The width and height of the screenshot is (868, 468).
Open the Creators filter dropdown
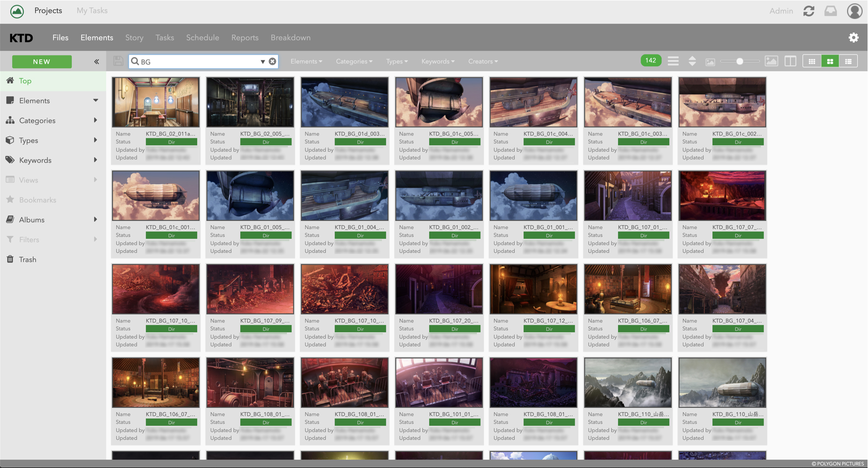pyautogui.click(x=483, y=61)
